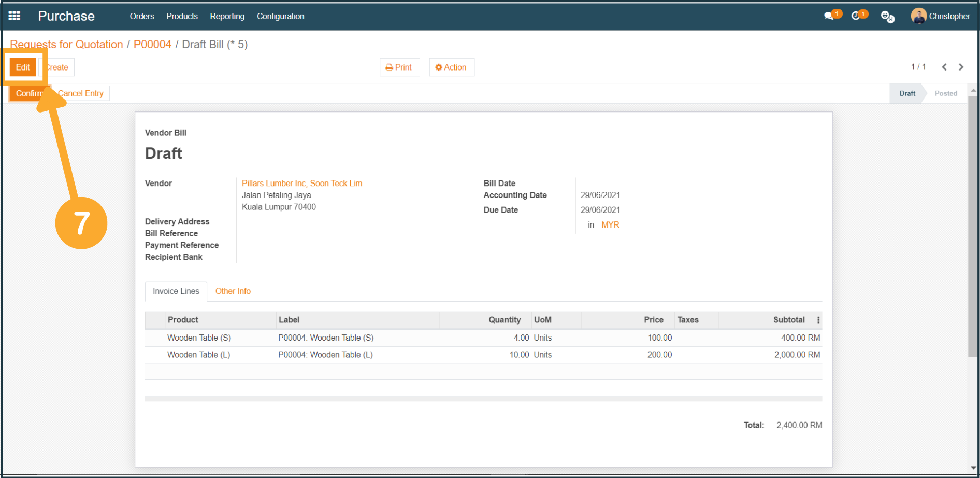
Task: Click Christopher's user avatar
Action: point(918,16)
